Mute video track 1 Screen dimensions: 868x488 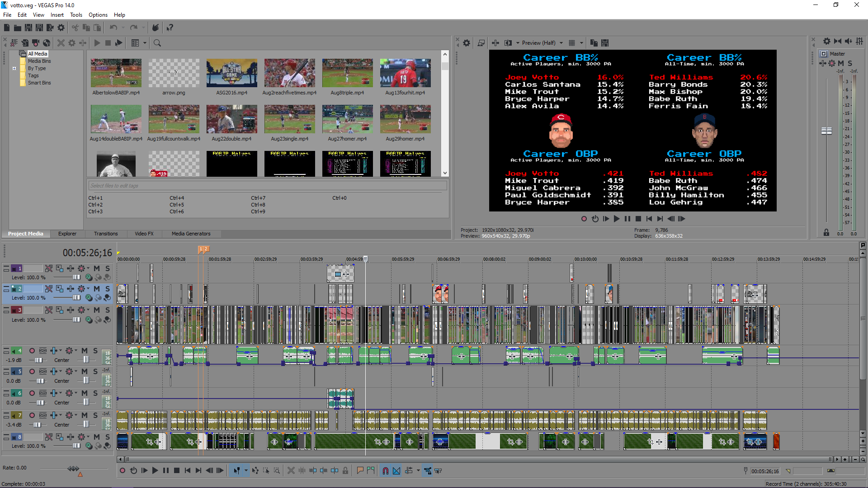(x=97, y=268)
